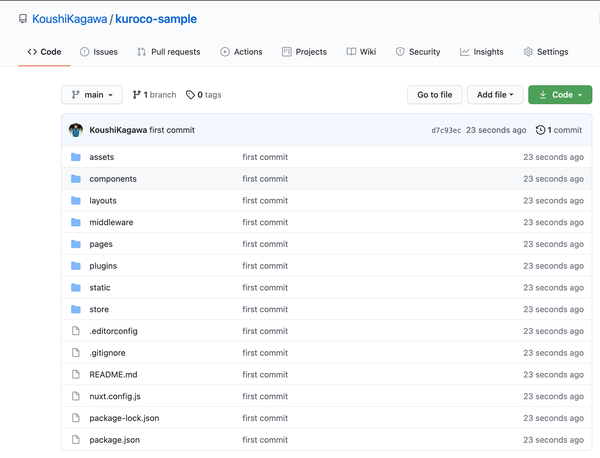
Task: Open the store folder
Action: coord(99,309)
